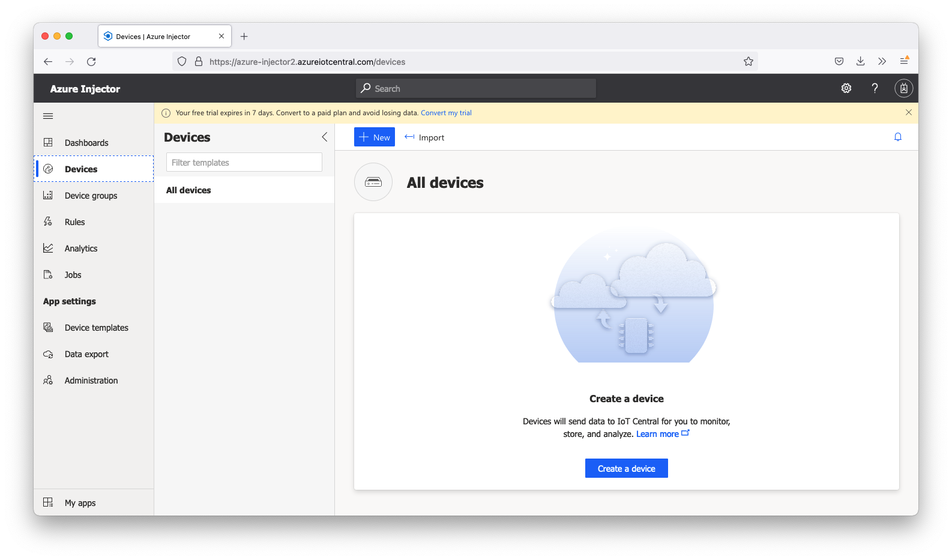Open the user account avatar icon
This screenshot has height=560, width=952.
click(x=903, y=88)
